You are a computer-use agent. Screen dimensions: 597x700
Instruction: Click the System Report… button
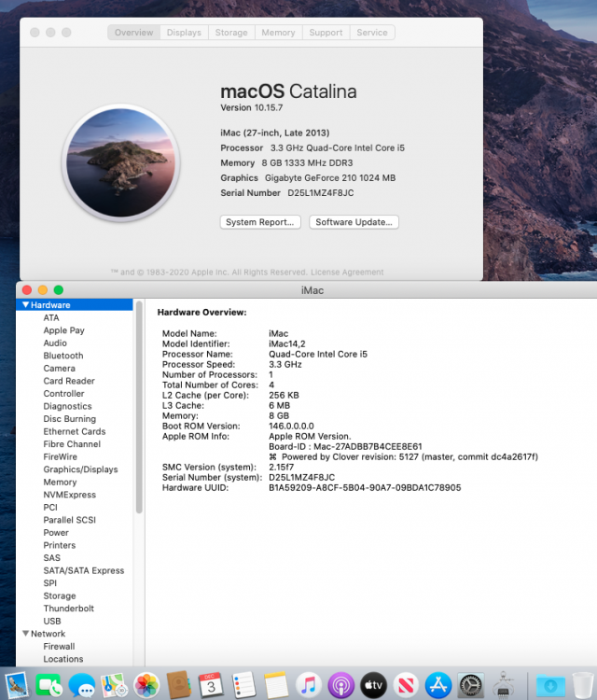pyautogui.click(x=260, y=222)
